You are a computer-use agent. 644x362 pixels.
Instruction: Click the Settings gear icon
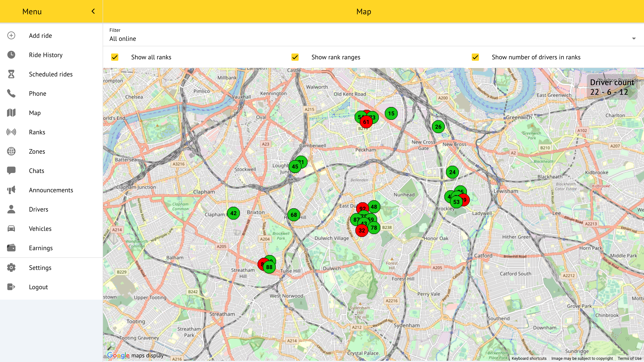(x=11, y=267)
